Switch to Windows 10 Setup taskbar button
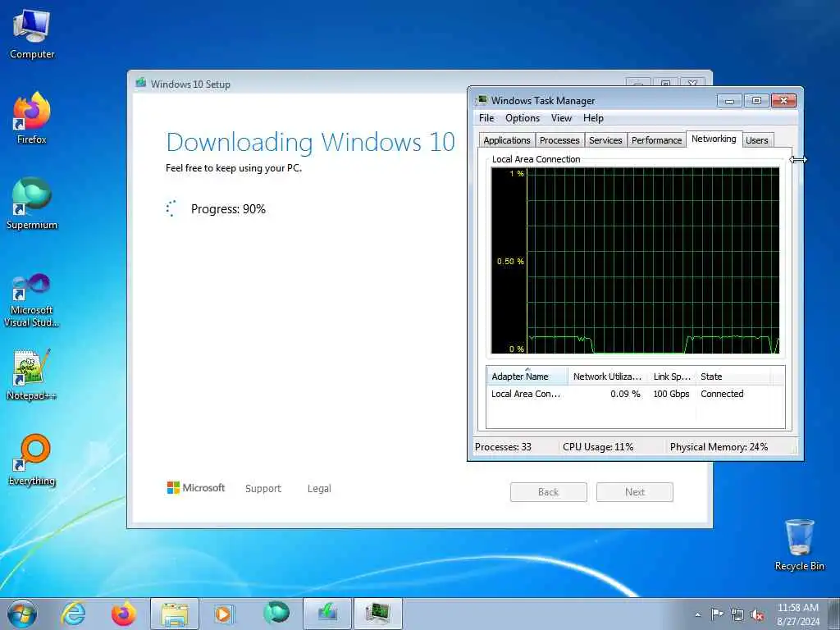 [327, 614]
